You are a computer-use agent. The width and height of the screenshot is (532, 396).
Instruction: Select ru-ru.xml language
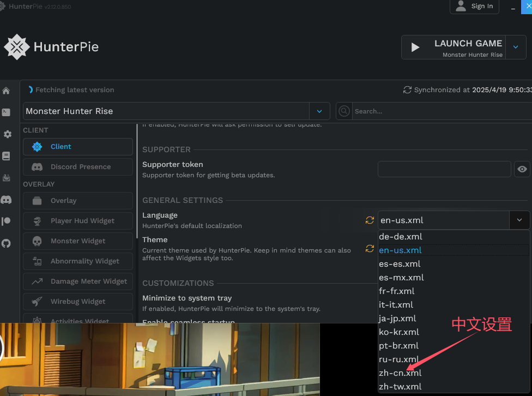[x=454, y=359]
